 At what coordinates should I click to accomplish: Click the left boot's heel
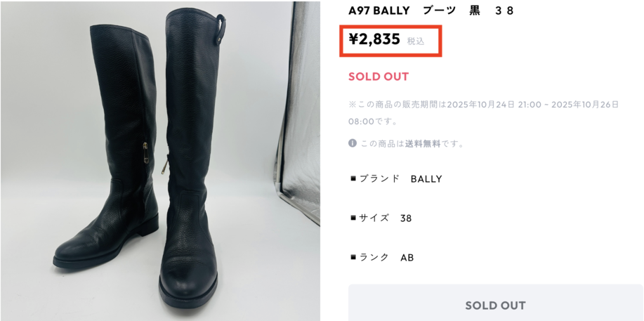click(x=150, y=224)
